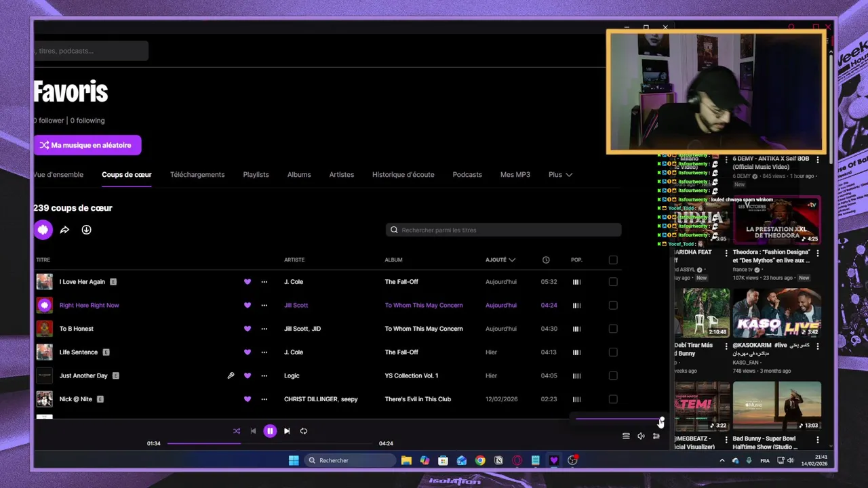The image size is (868, 488).
Task: Go to the Artistes tab
Action: [342, 175]
